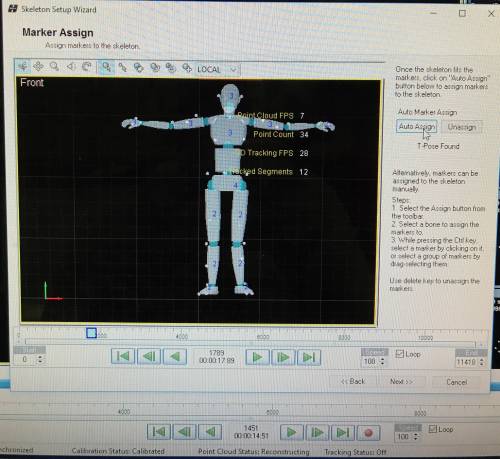This screenshot has height=459, width=500.
Task: Select the pan/move view tool in toolbar
Action: point(38,67)
